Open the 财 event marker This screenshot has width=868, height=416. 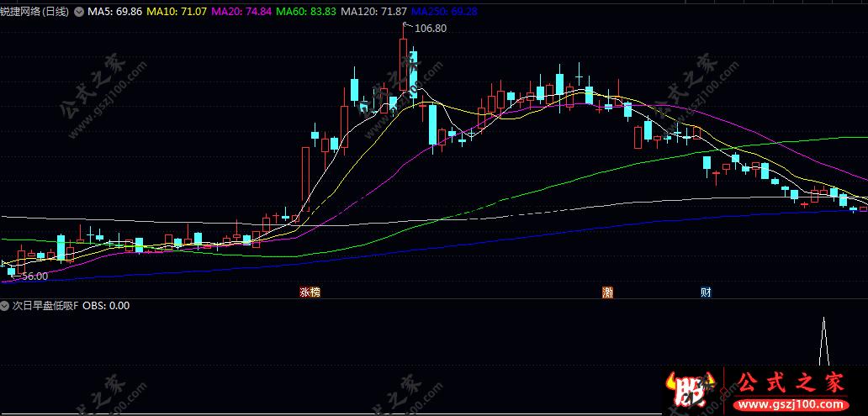706,292
